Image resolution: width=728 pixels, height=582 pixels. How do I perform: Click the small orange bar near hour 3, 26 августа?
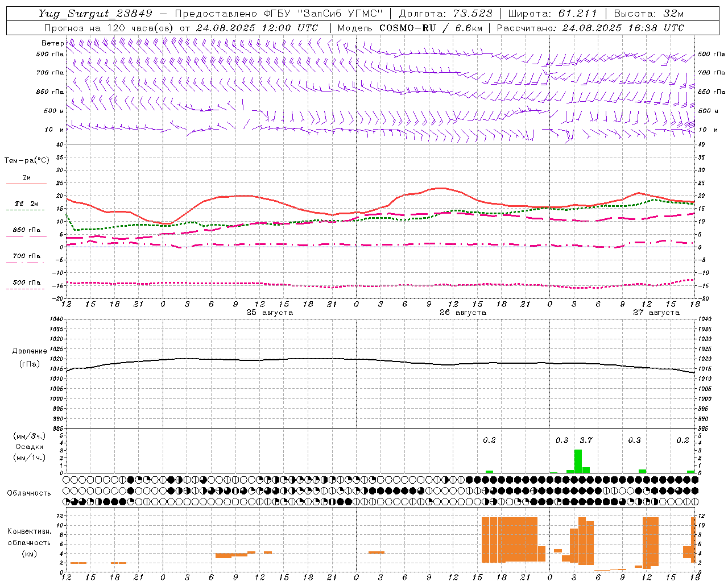(377, 552)
